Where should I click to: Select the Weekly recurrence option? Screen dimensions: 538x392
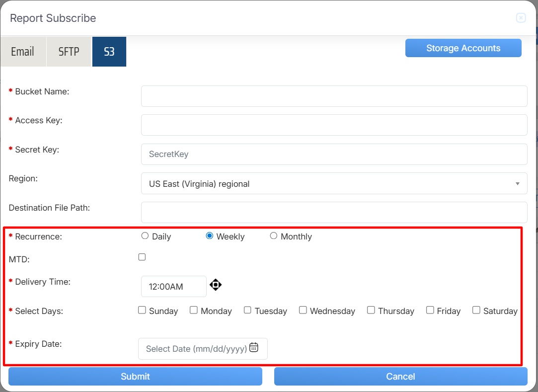(210, 236)
